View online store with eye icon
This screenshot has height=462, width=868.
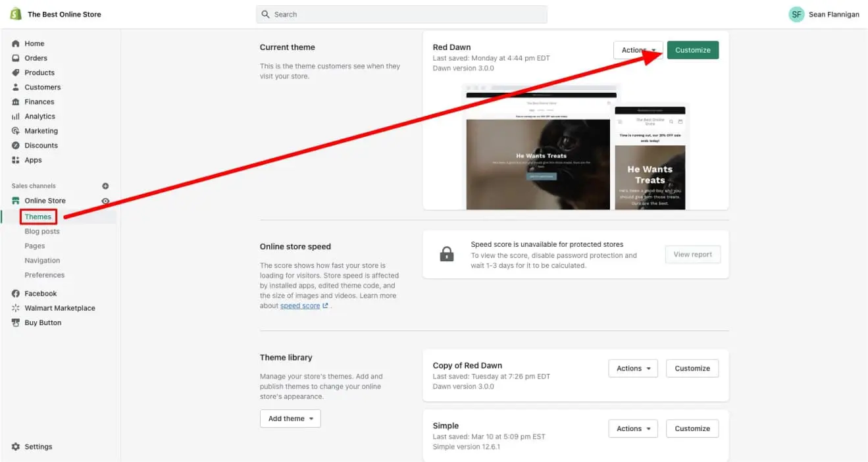(x=105, y=201)
